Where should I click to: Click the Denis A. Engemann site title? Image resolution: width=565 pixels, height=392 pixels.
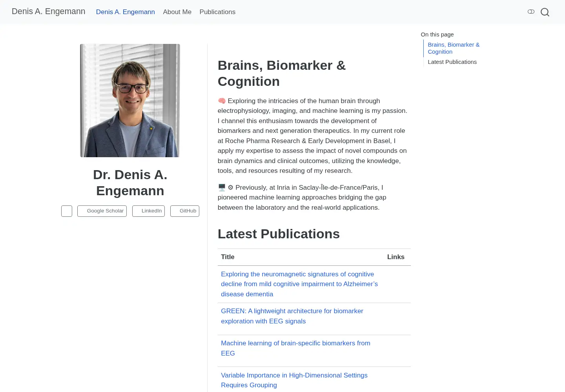(49, 11)
